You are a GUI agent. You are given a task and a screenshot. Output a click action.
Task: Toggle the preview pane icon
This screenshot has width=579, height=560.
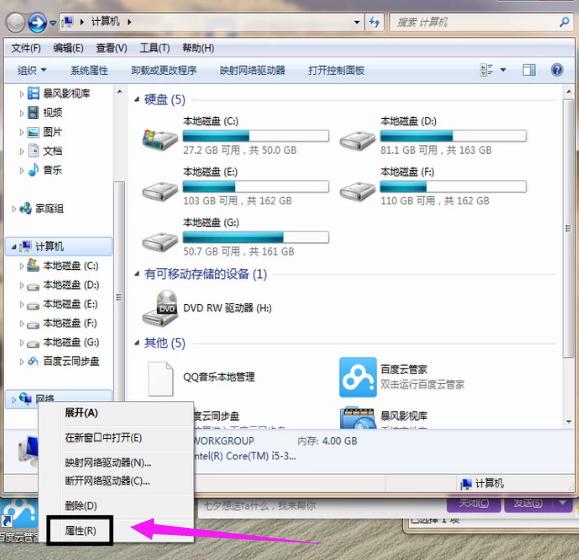coord(529,70)
